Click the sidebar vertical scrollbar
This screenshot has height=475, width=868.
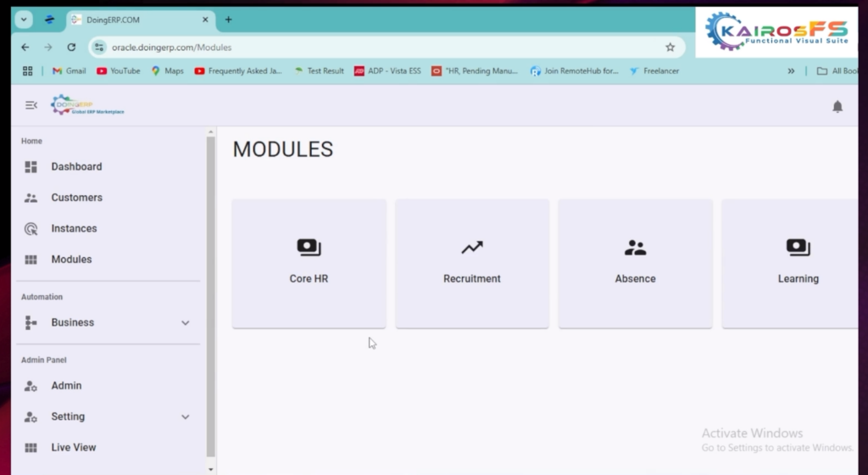click(211, 297)
